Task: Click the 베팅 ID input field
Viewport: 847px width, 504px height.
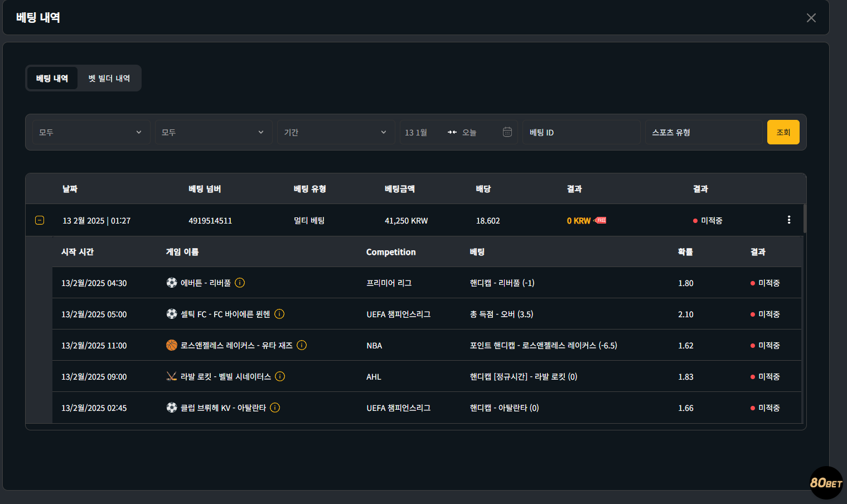Action: [x=582, y=132]
